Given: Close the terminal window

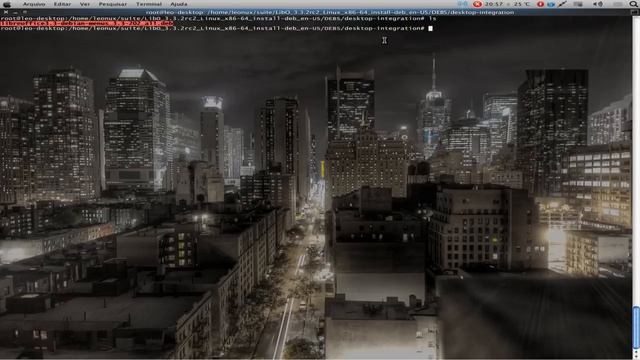Looking at the screenshot, I should (x=6, y=12).
